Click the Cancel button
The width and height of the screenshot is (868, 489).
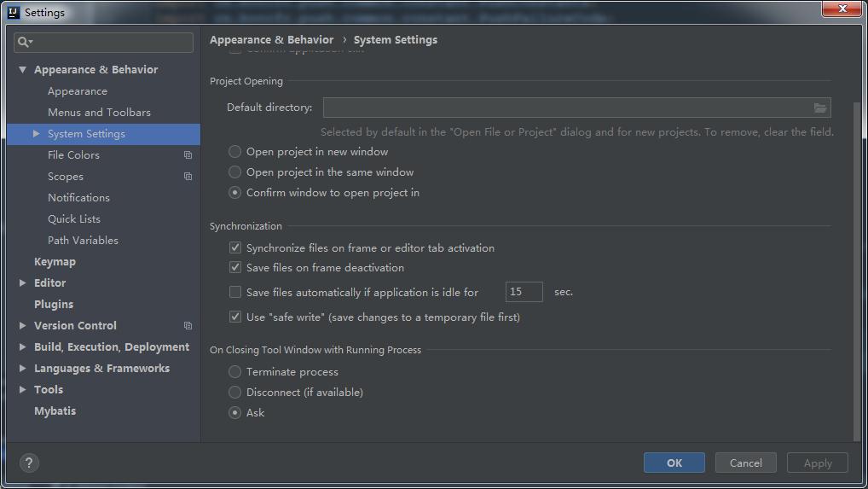point(745,463)
